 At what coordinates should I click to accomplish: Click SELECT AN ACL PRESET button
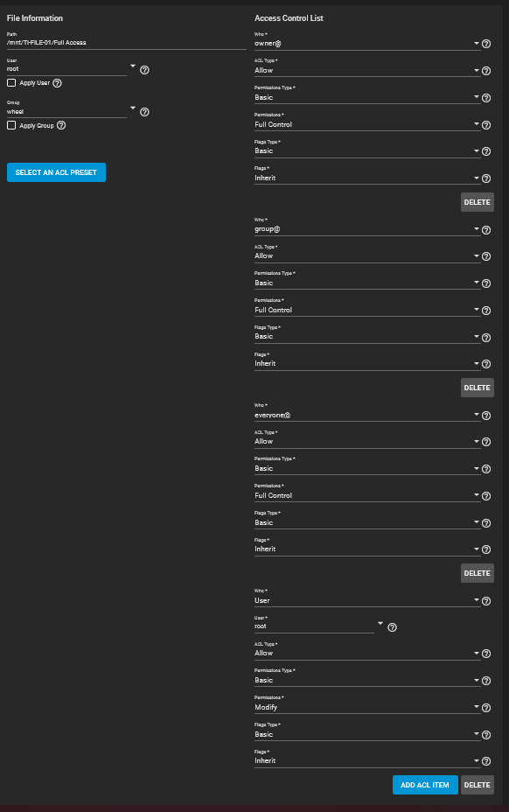56,172
